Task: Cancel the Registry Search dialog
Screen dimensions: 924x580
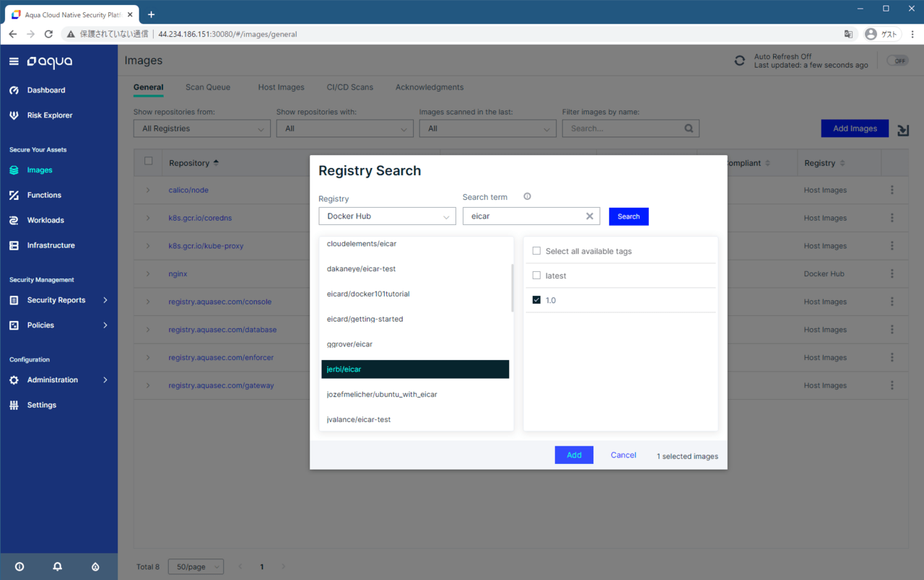Action: (623, 455)
